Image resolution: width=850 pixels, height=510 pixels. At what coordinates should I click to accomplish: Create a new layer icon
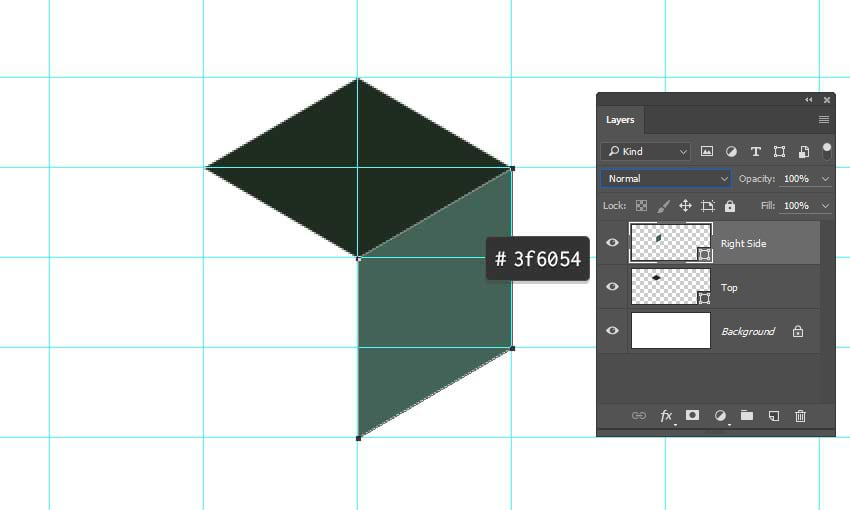tap(774, 416)
